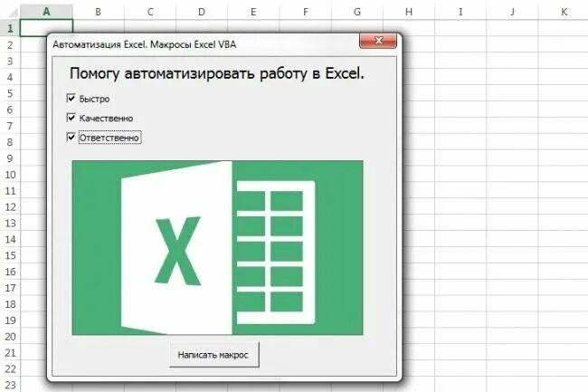
Task: Select column F header
Action: point(305,12)
